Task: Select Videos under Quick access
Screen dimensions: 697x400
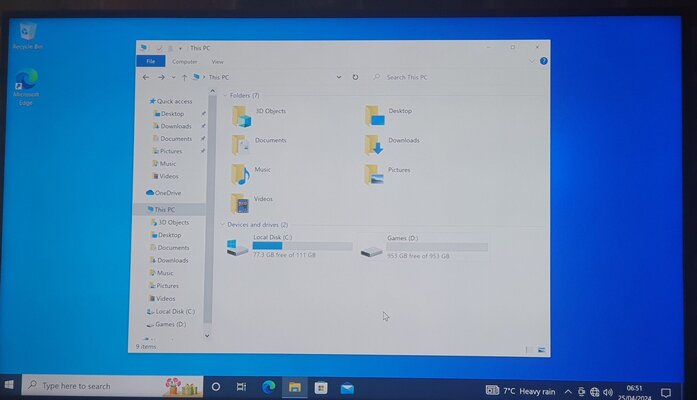Action: click(165, 176)
